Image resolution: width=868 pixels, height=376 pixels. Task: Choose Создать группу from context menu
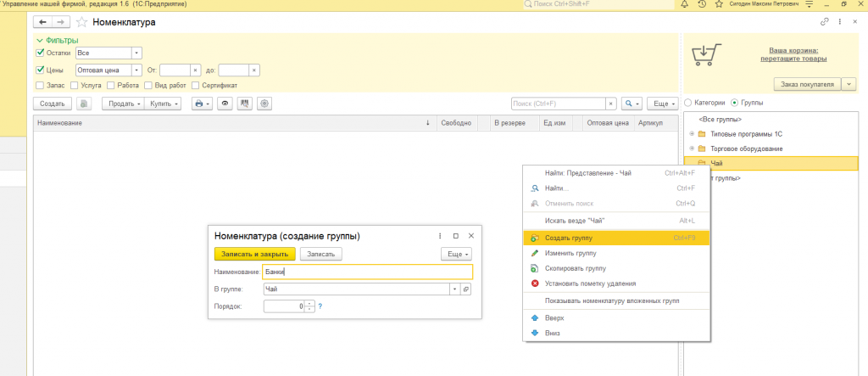pos(616,238)
